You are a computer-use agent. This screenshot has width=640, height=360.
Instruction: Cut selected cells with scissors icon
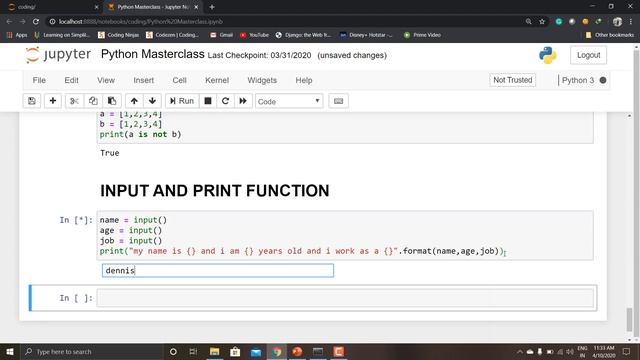74,101
